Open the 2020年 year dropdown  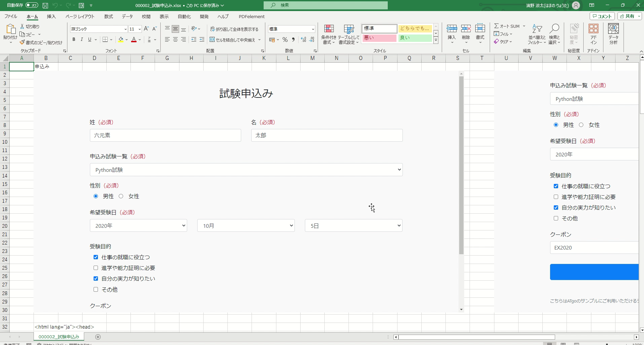(139, 226)
